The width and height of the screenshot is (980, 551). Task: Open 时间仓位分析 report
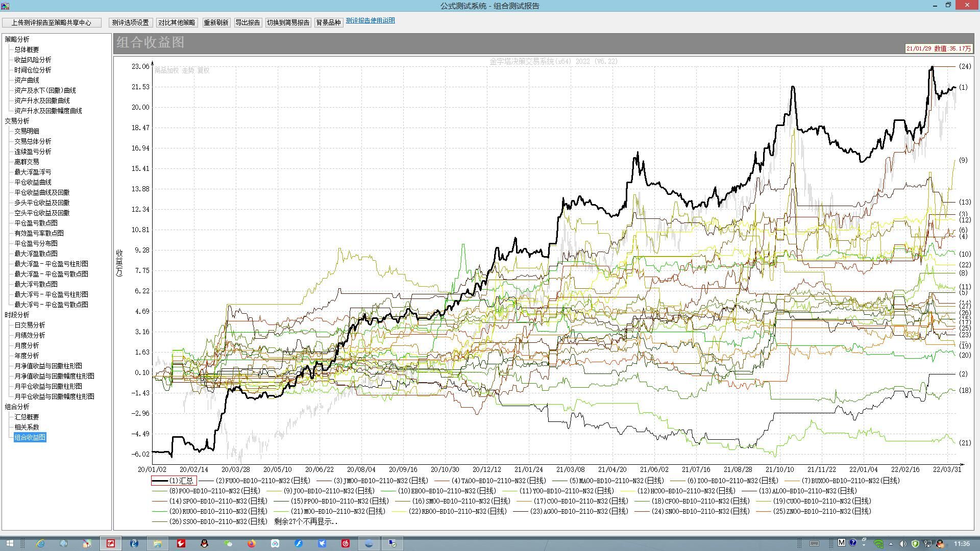(x=33, y=70)
